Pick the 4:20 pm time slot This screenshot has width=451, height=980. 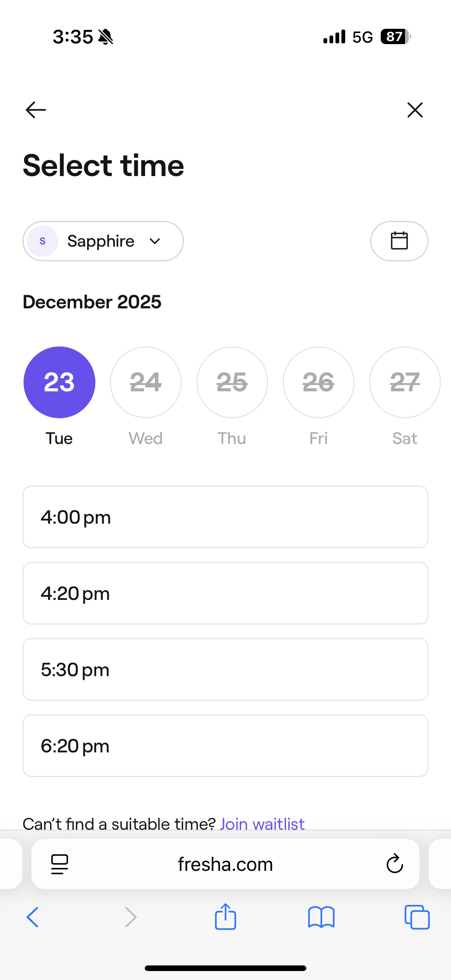225,593
